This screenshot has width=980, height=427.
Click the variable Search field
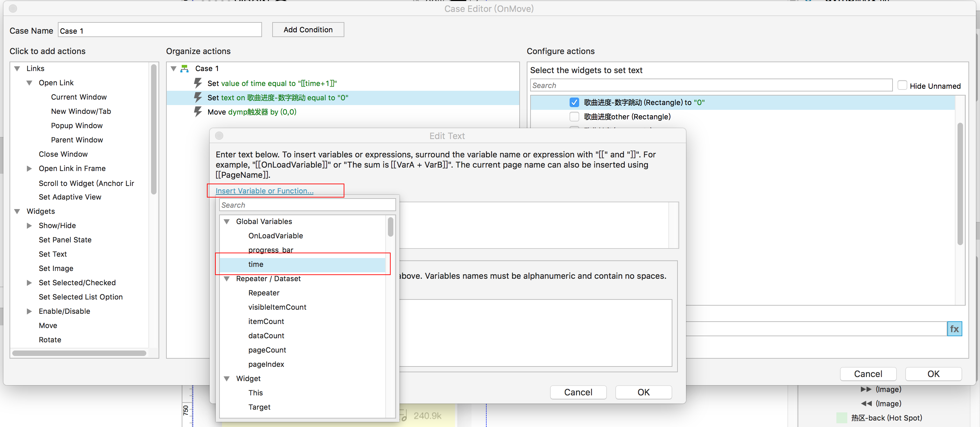point(307,205)
